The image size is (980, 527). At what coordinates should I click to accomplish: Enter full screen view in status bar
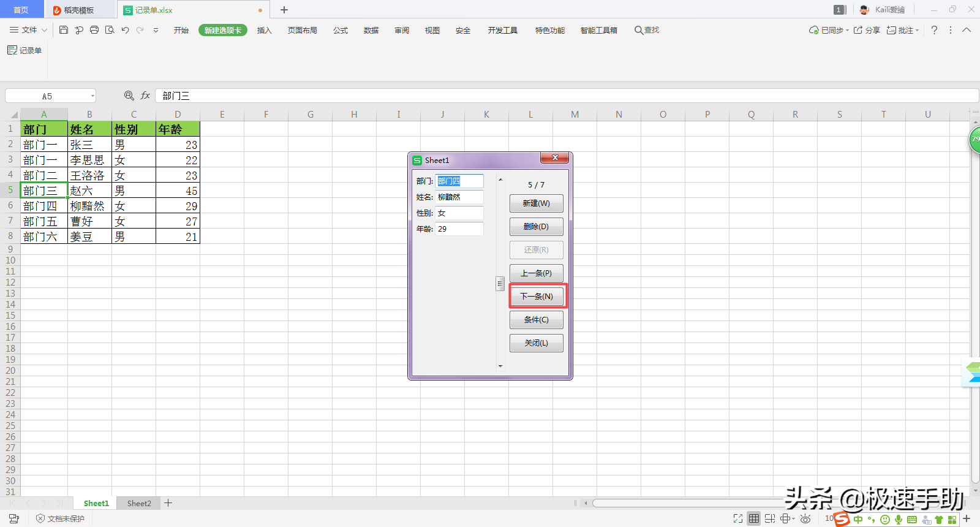pos(738,518)
